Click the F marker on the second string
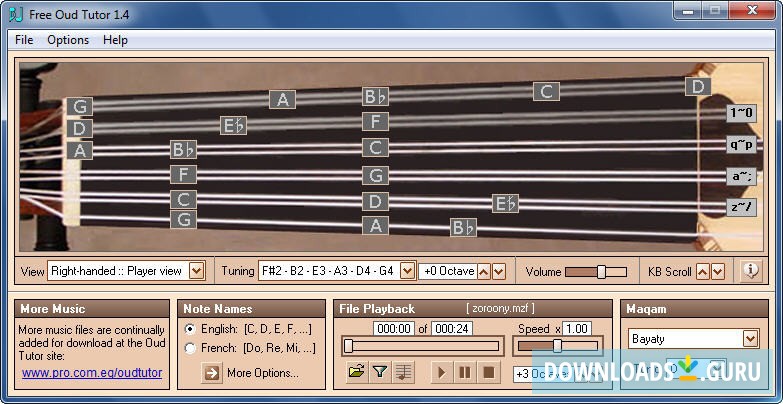 pos(376,121)
